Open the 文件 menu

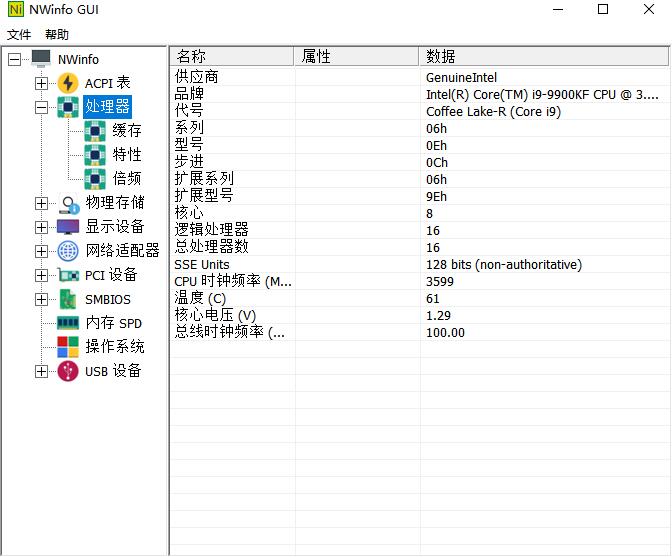click(19, 34)
